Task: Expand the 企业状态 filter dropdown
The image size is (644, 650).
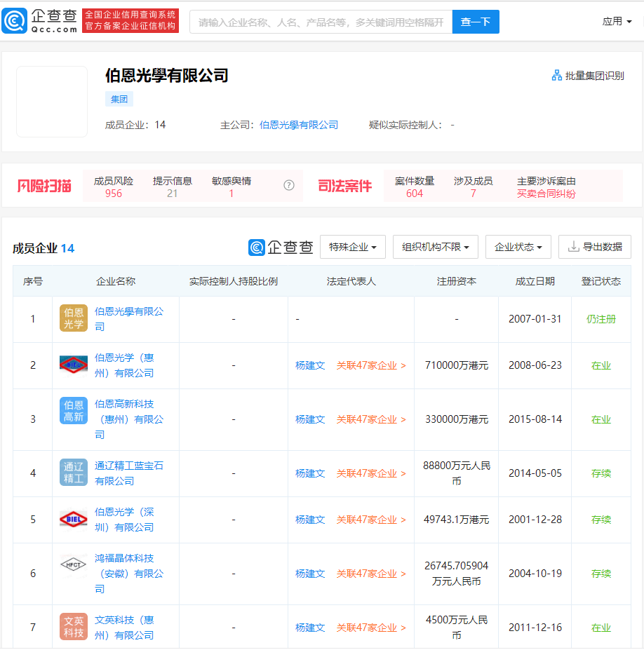Action: [518, 247]
